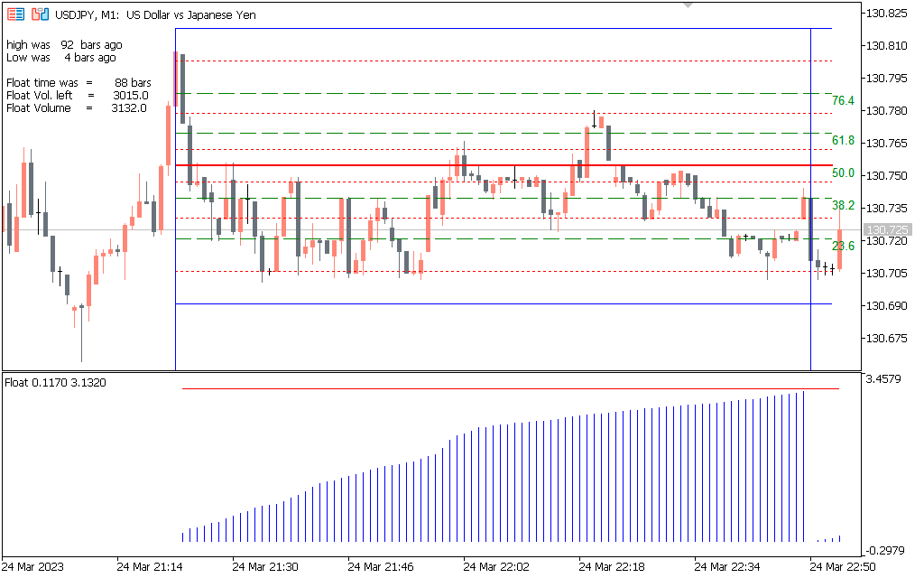Open the One Click Trading panel icon
924x578 pixels.
(x=15, y=15)
